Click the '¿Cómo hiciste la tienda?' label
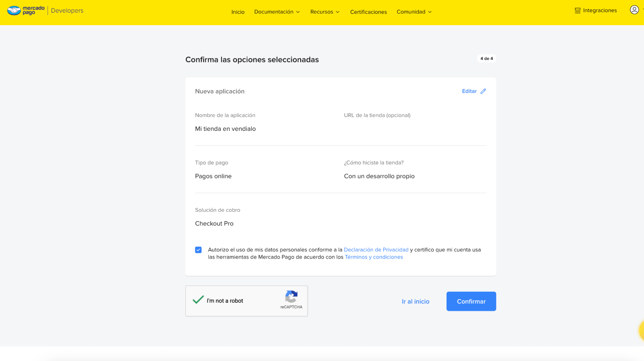Image resolution: width=644 pixels, height=361 pixels. click(373, 162)
